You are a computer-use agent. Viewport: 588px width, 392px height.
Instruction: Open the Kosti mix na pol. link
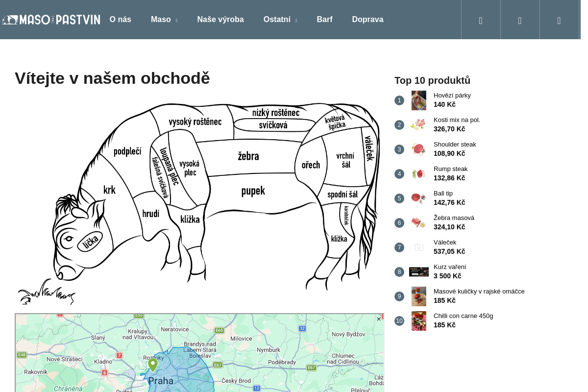[457, 120]
